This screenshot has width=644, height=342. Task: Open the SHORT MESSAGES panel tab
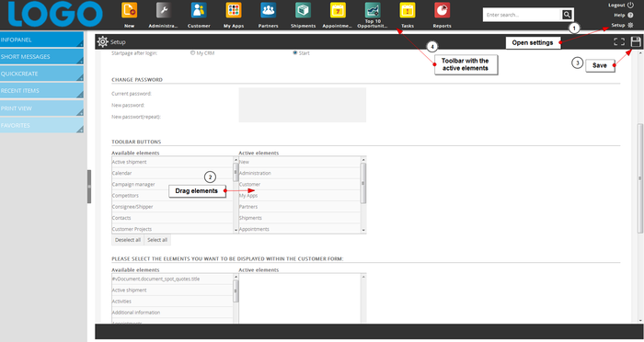pos(41,57)
